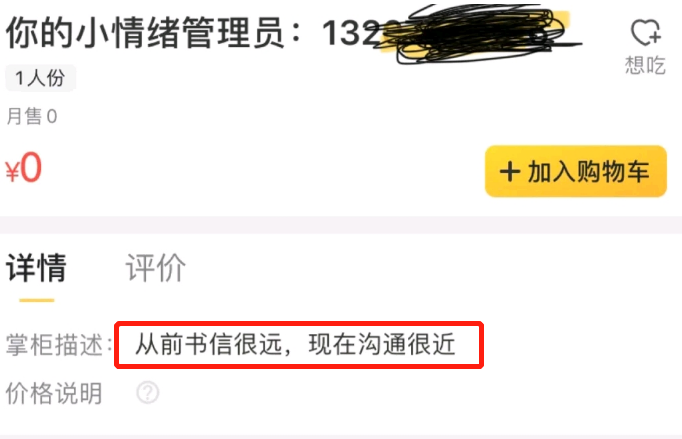Viewport: 682px width, 439px height.
Task: Click the 1人份 portion tag
Action: click(40, 78)
